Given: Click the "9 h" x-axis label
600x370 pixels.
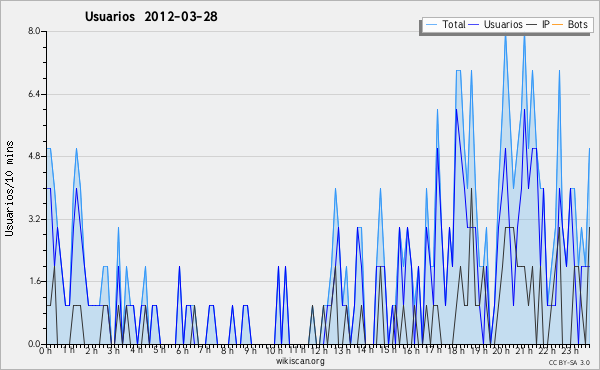Looking at the screenshot, I should 250,351.
